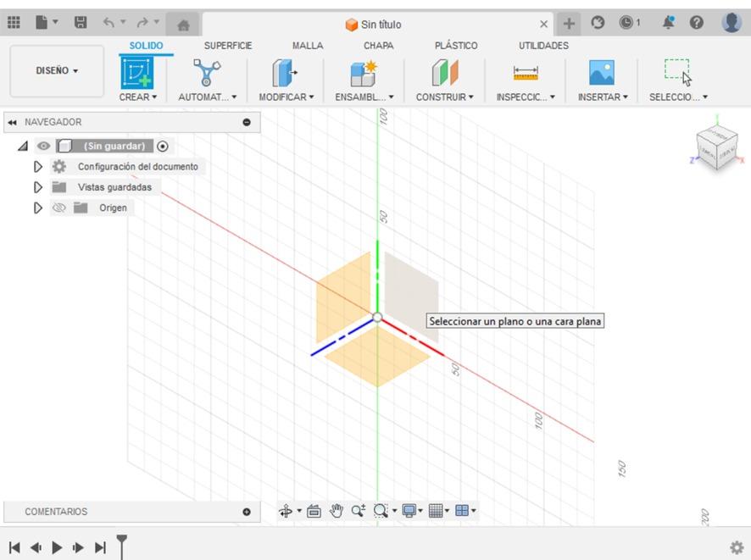Click the Create Sketch icon

[137, 72]
